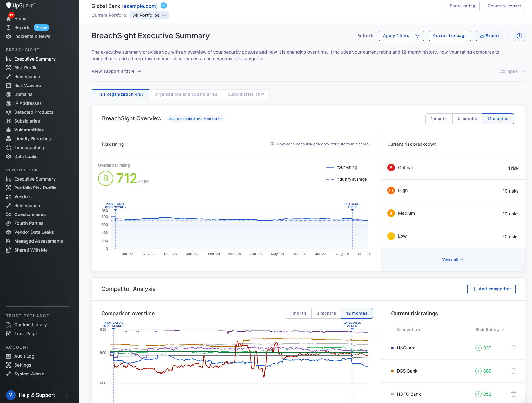Screen dimensions: 532x403
Task: Set BreachSight Overview to 12 months
Action: (x=498, y=119)
